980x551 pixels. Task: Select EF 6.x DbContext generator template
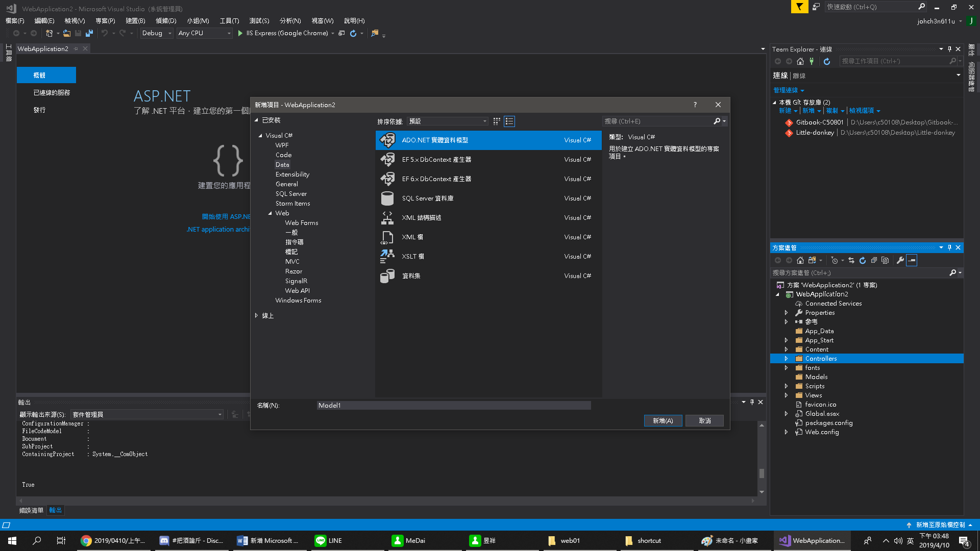pyautogui.click(x=488, y=179)
